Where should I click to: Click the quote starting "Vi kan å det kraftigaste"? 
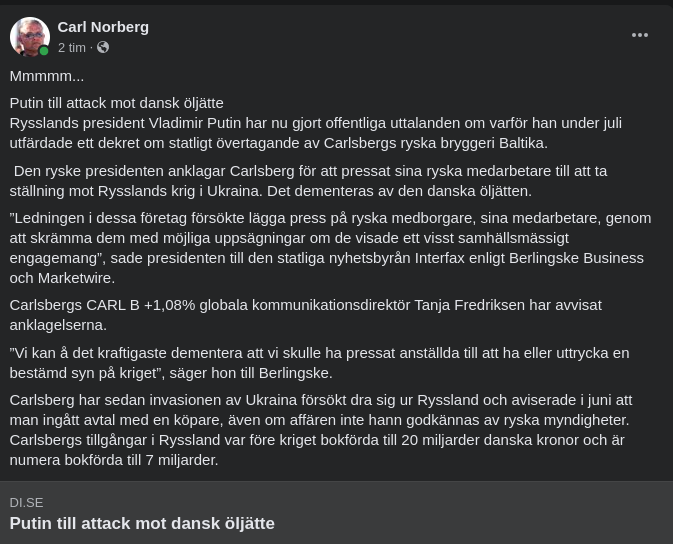click(319, 362)
